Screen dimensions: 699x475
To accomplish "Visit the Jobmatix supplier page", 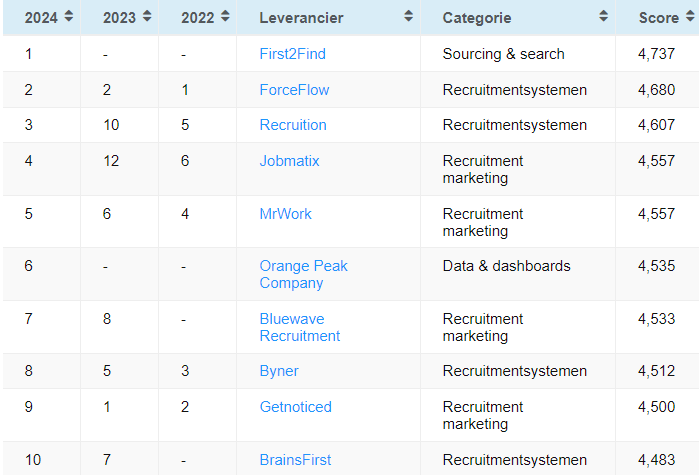I will tap(289, 161).
